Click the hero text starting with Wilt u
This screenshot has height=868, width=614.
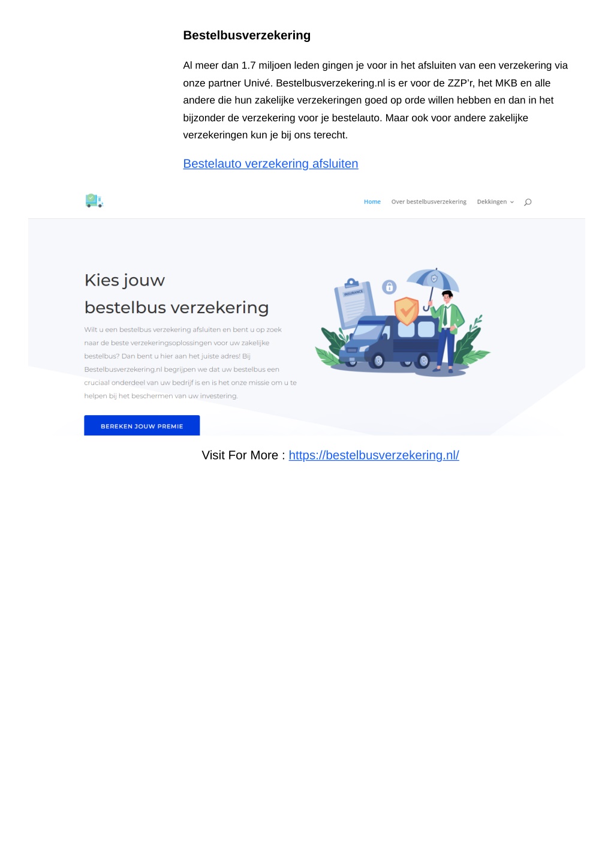click(x=191, y=363)
